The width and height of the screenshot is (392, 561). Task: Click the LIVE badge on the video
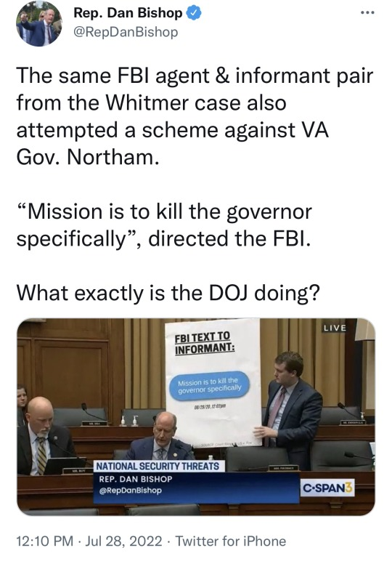335,328
